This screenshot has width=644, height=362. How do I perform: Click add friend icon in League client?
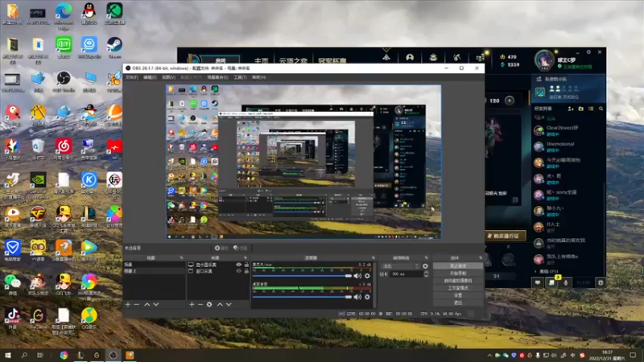(570, 108)
